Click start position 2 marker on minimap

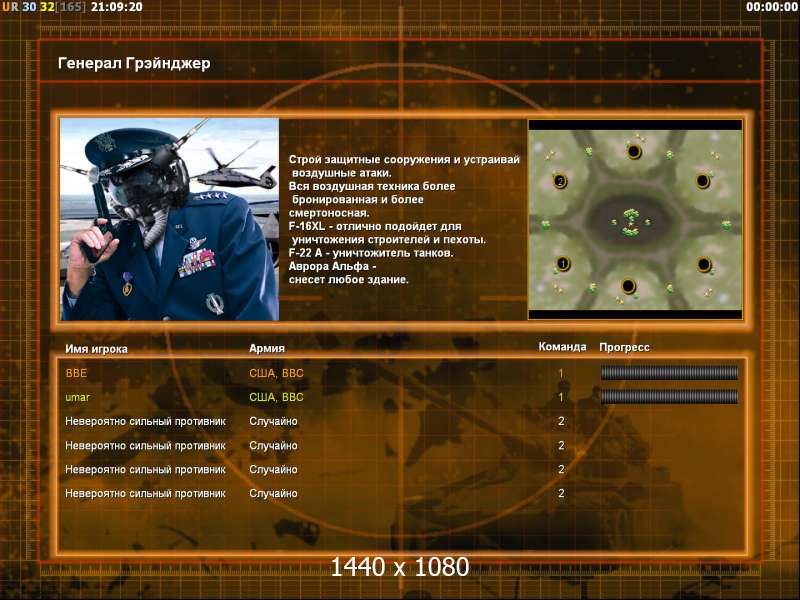pyautogui.click(x=560, y=181)
